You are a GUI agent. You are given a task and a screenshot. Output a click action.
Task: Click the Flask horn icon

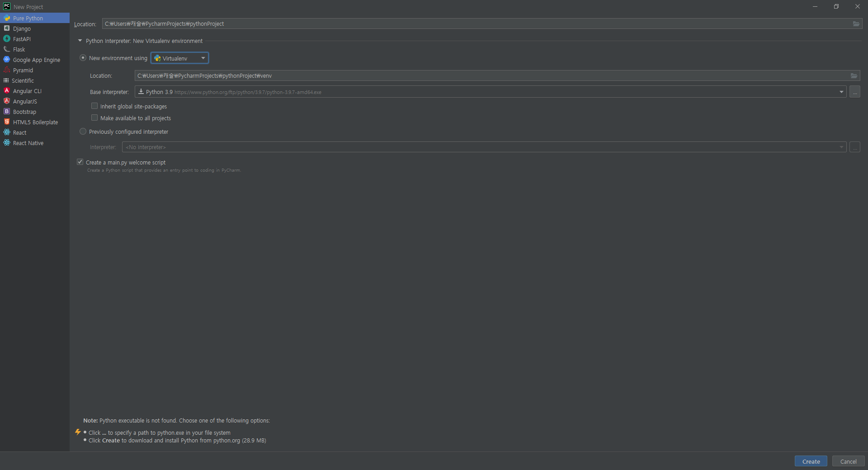point(7,49)
